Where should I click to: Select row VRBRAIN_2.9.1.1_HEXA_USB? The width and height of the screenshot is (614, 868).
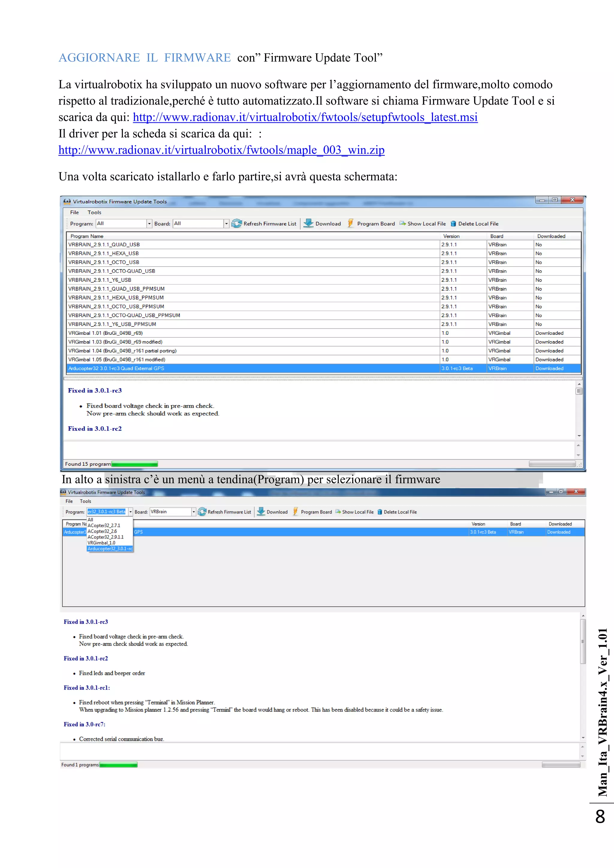323,253
